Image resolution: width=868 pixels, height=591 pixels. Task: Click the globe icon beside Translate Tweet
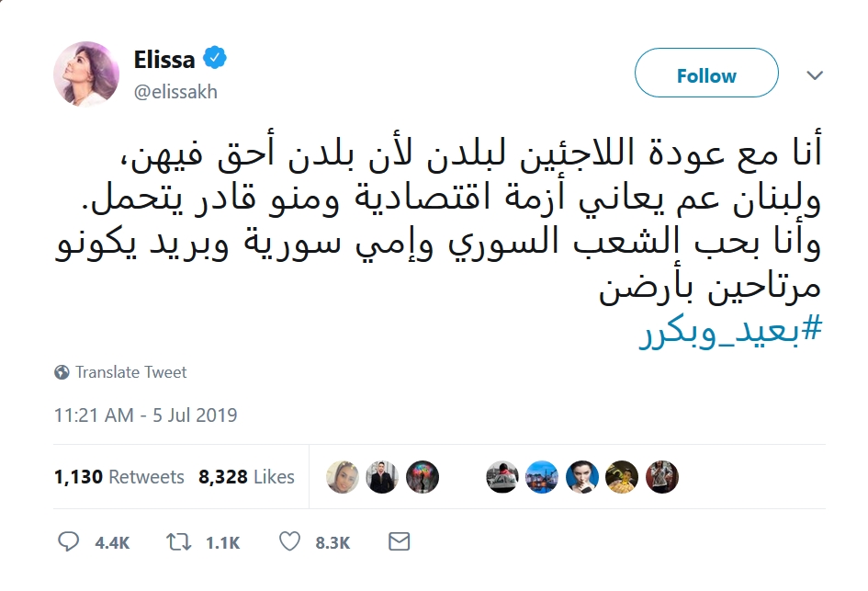(62, 372)
